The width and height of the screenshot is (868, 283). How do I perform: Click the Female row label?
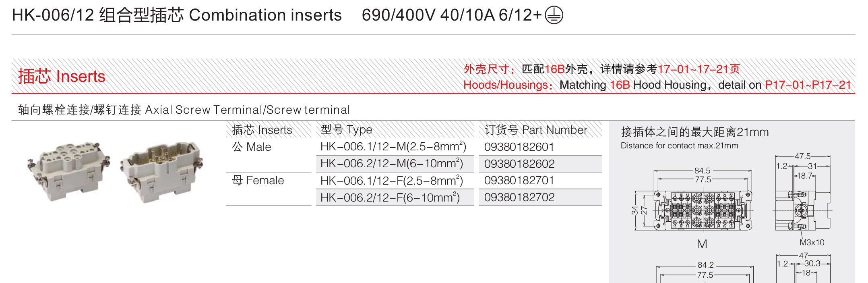click(258, 180)
